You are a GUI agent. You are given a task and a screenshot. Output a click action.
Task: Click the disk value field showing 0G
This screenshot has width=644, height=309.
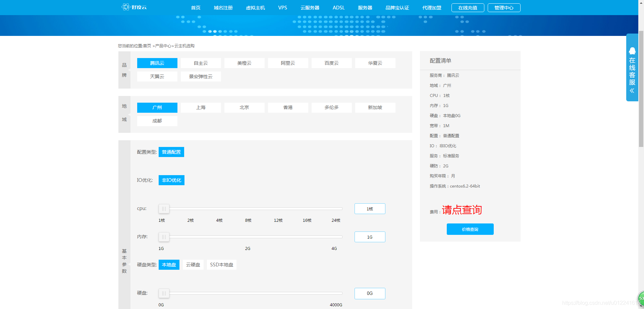click(370, 293)
